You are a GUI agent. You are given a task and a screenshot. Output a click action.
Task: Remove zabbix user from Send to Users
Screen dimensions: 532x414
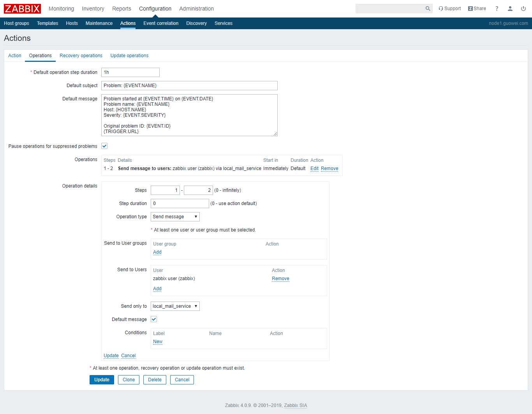coord(280,279)
